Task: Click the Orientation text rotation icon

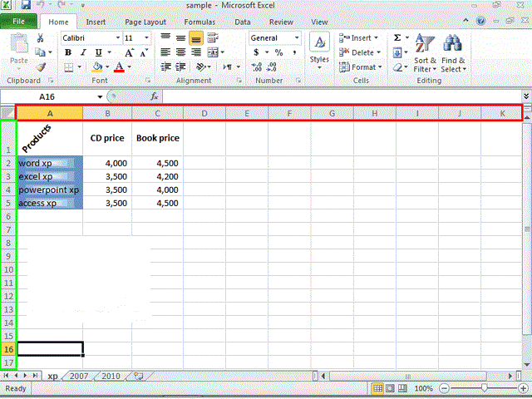Action: (x=201, y=66)
